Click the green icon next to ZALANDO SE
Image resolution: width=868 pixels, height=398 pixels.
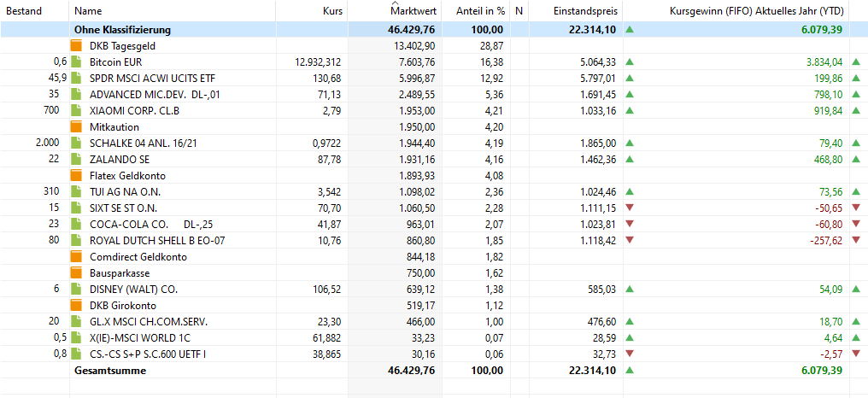76,160
